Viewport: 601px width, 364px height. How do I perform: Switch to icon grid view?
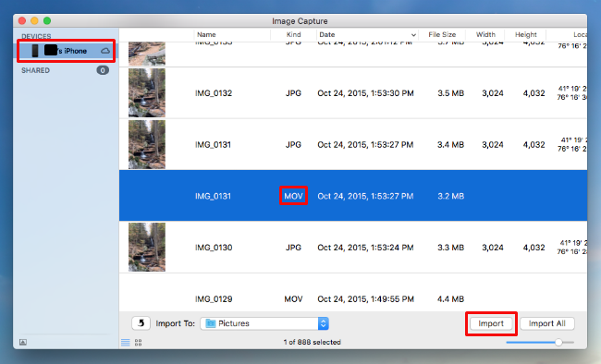139,343
